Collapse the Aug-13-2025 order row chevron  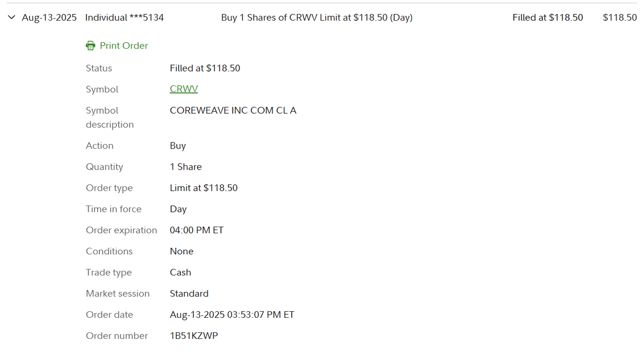[x=12, y=18]
